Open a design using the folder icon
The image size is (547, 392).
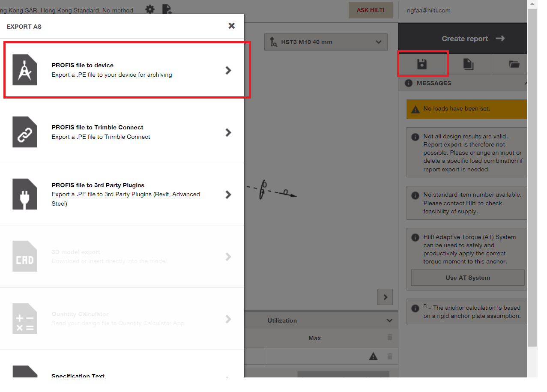512,63
